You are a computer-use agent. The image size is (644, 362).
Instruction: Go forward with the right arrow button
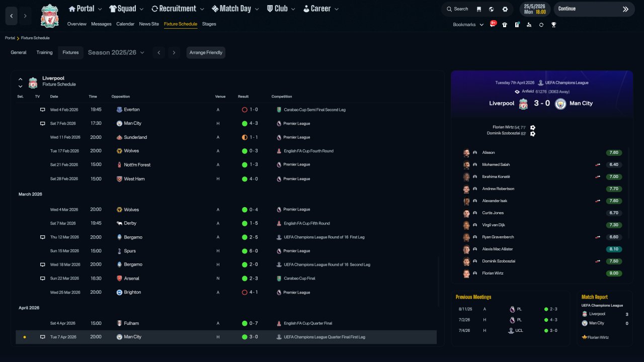tap(25, 16)
